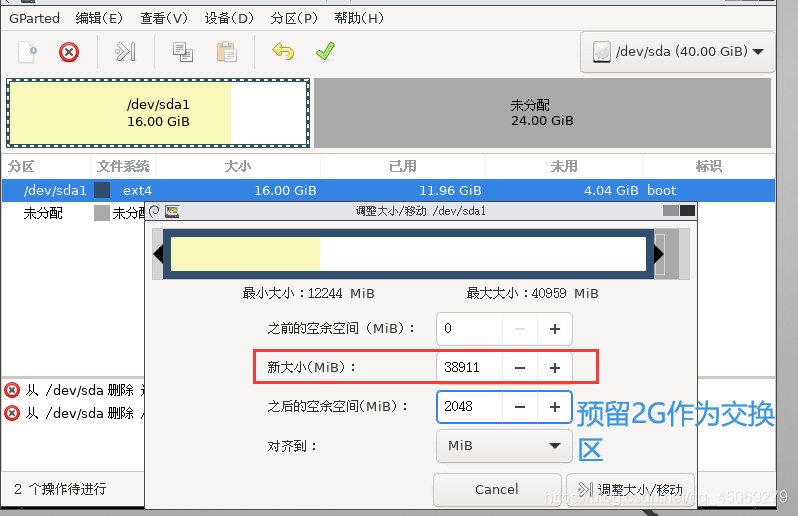
Task: Open the 设备(D) menu
Action: (229, 18)
